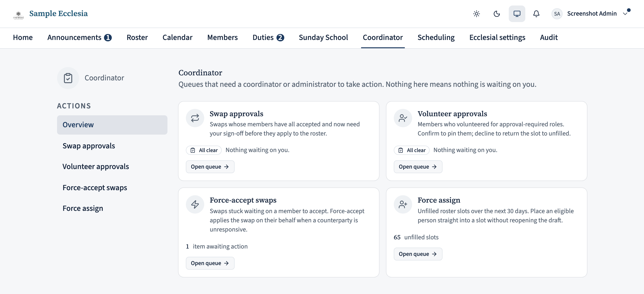644x294 pixels.
Task: Open queue for Force assign
Action: 418,254
